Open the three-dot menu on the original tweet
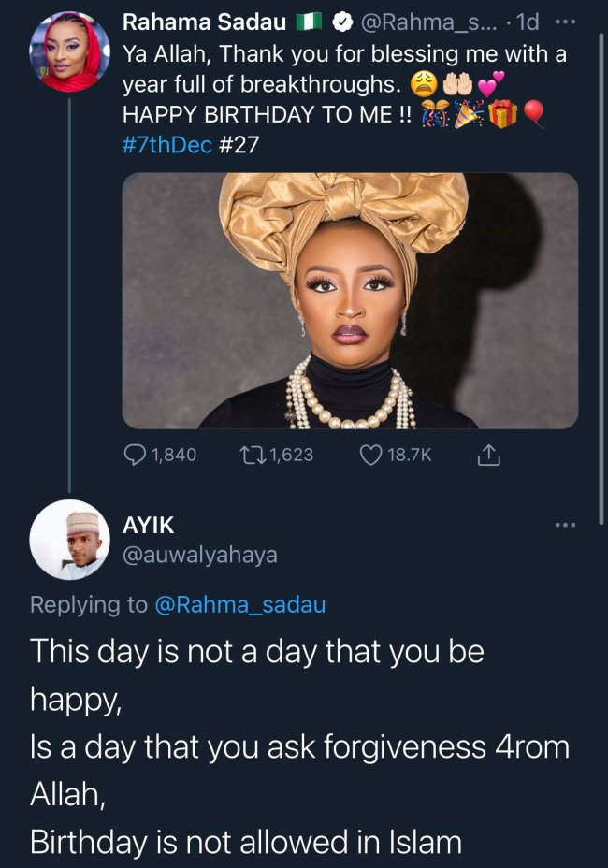 (567, 21)
